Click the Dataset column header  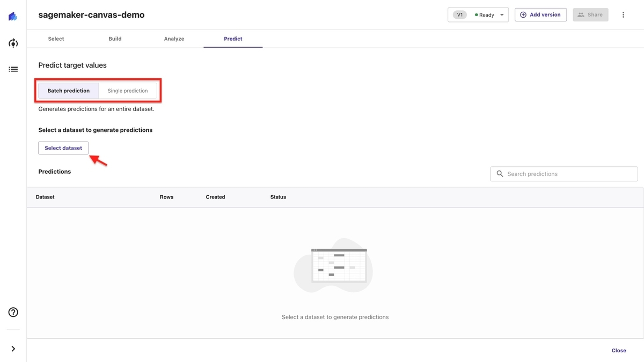tap(45, 197)
